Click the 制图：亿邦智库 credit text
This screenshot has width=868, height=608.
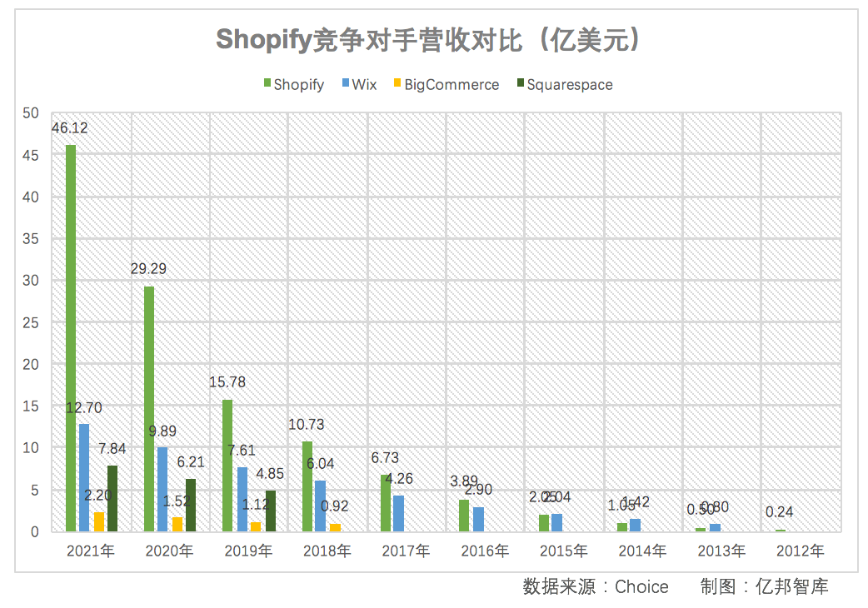765,586
